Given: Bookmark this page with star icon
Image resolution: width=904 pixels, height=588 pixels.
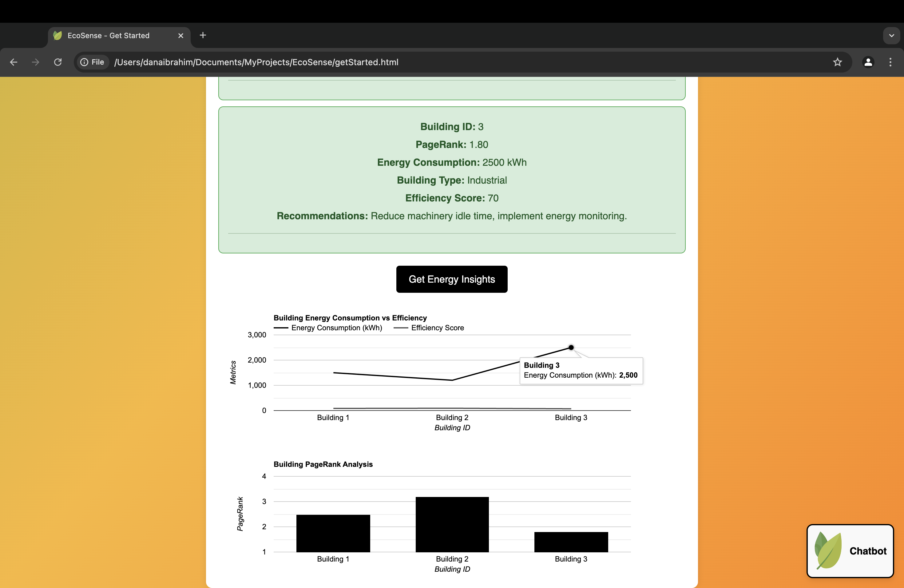Looking at the screenshot, I should [838, 62].
